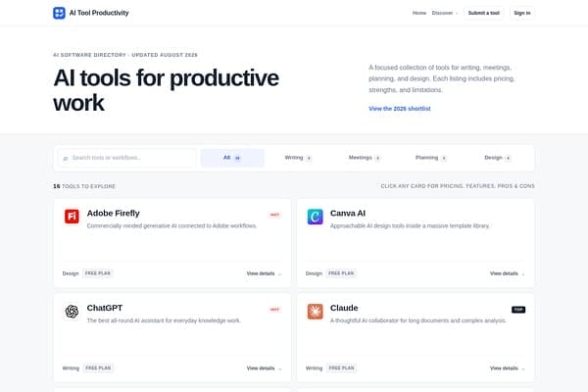Filter tools by Planning category
Image resolution: width=588 pixels, height=392 pixels.
(430, 158)
